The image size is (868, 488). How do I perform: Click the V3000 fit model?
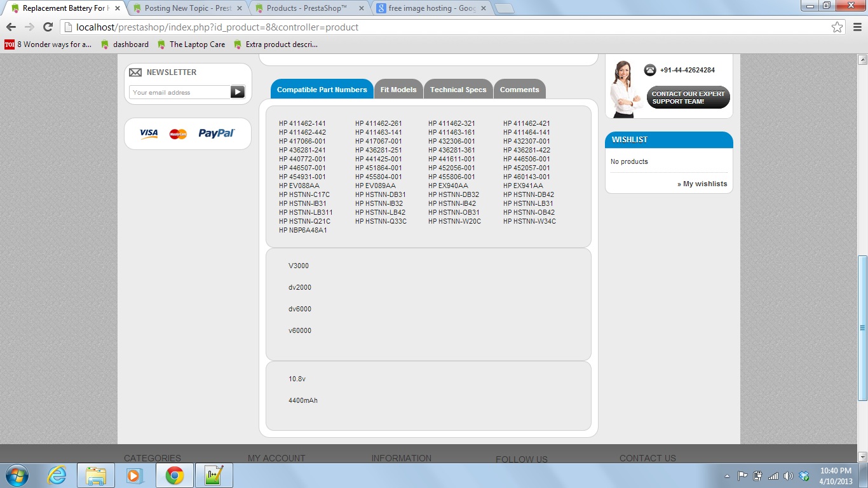(299, 266)
